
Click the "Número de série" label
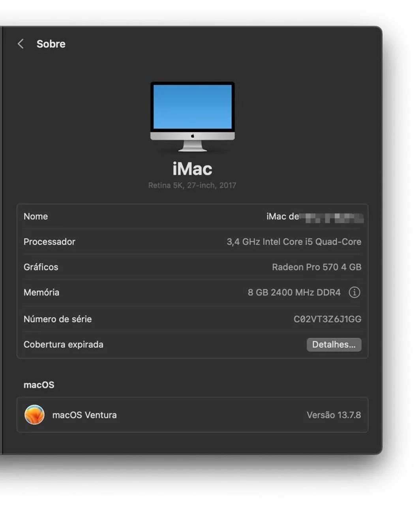(x=58, y=319)
